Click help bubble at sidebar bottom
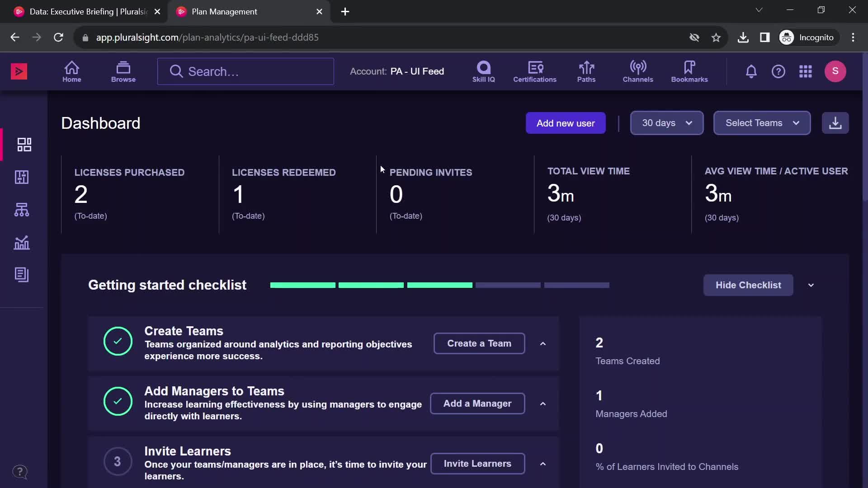The image size is (868, 488). pos(20,472)
